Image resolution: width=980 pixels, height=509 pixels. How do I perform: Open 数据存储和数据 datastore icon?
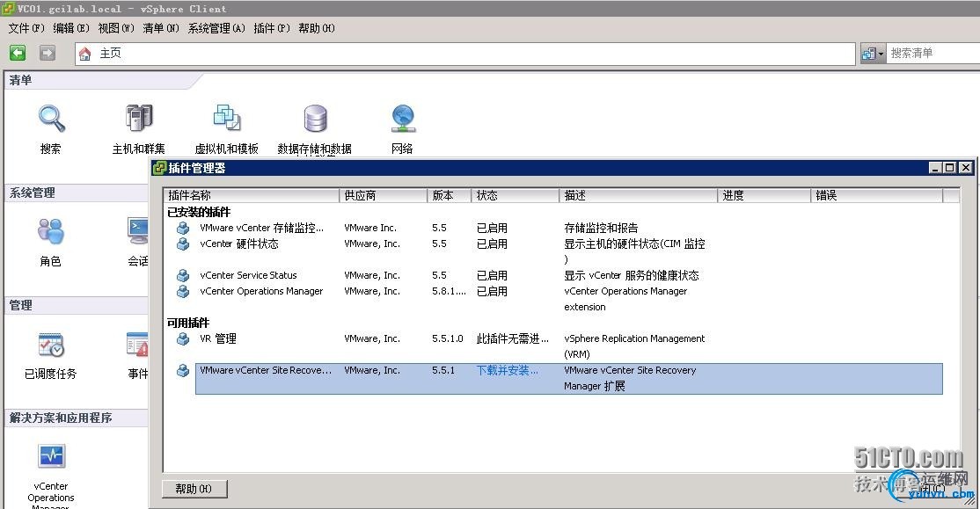[315, 118]
